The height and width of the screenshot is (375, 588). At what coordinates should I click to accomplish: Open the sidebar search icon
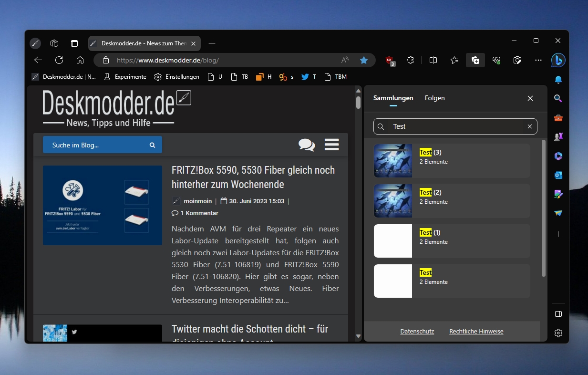coord(558,99)
